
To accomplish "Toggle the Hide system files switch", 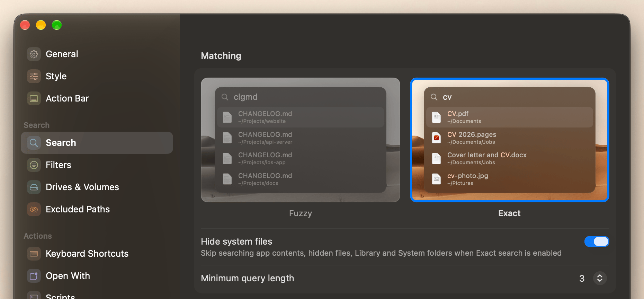I will tap(597, 241).
